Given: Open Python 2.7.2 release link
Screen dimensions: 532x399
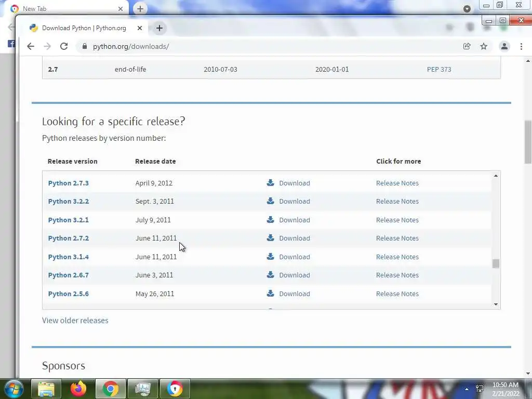Looking at the screenshot, I should coord(68,238).
